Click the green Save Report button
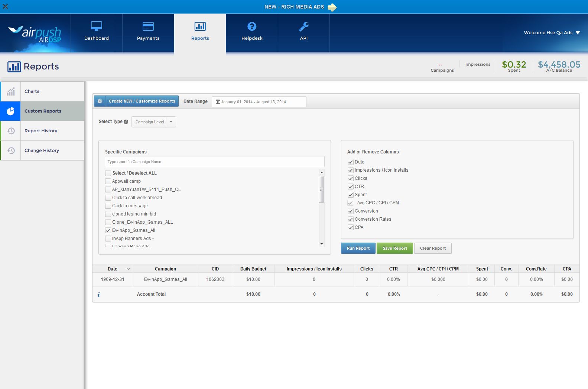This screenshot has width=588, height=389. pyautogui.click(x=394, y=248)
